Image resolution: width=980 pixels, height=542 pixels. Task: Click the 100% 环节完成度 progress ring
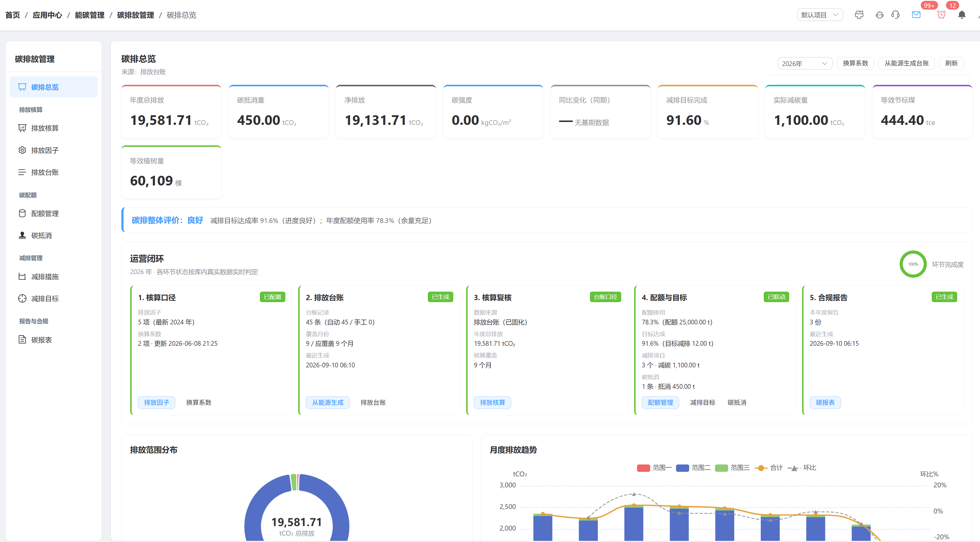coord(913,264)
